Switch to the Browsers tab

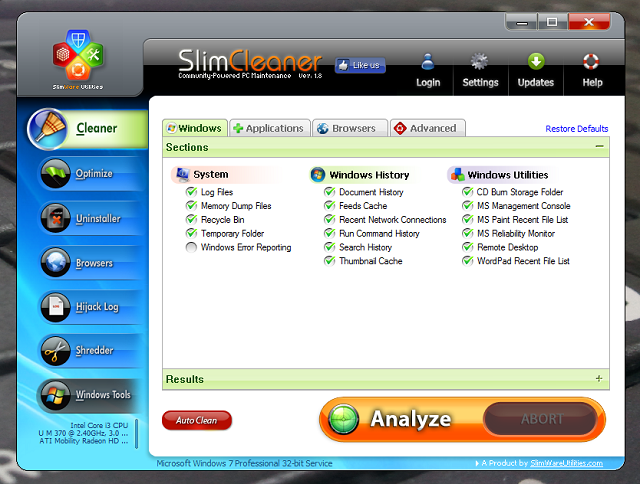[x=350, y=128]
